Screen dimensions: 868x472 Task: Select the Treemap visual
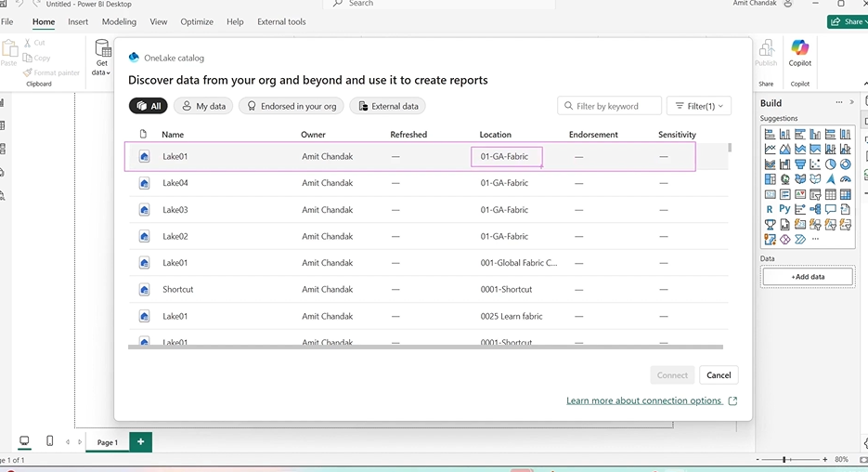point(770,179)
